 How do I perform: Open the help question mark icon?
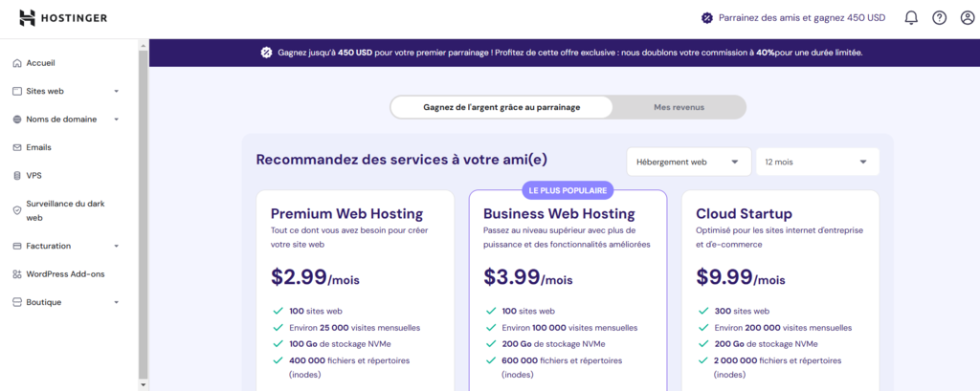click(940, 18)
